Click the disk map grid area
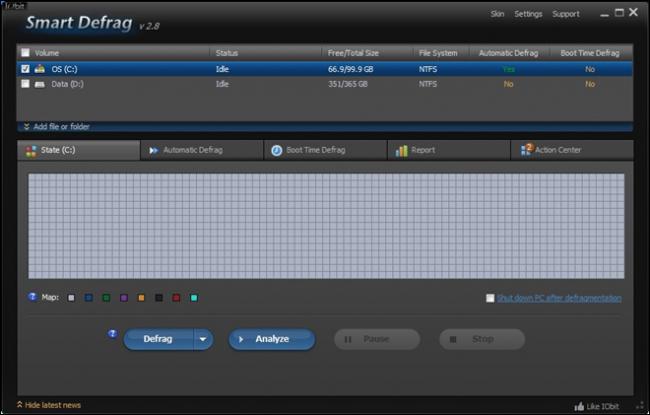Image resolution: width=650 pixels, height=415 pixels. pos(326,226)
